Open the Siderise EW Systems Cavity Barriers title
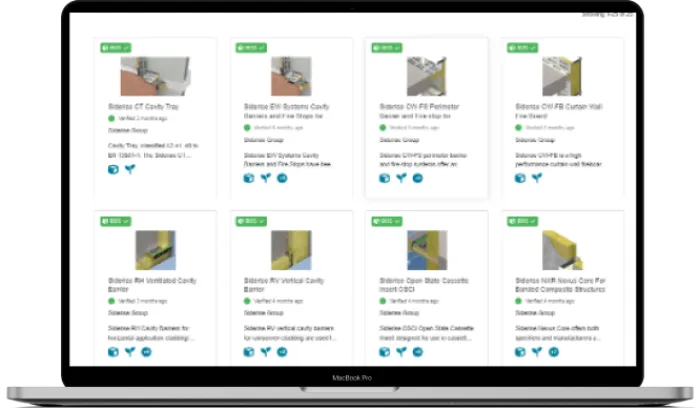The height and width of the screenshot is (409, 700). [286, 111]
